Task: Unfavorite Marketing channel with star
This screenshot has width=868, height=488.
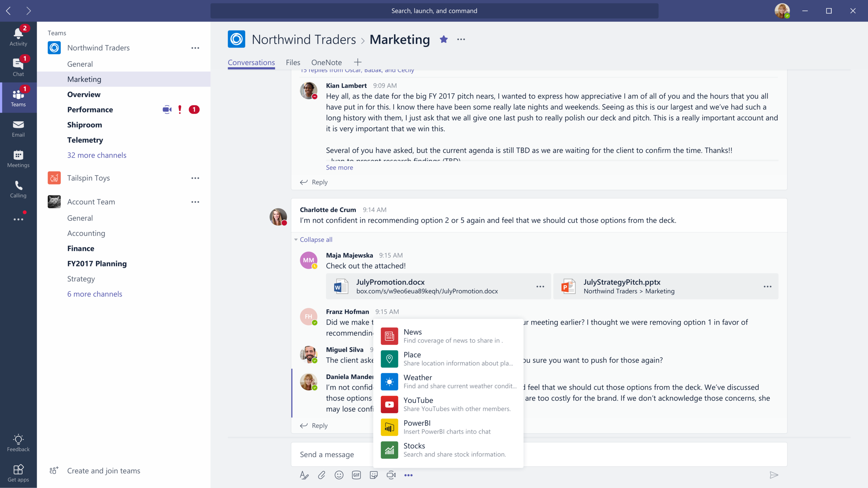Action: [443, 40]
